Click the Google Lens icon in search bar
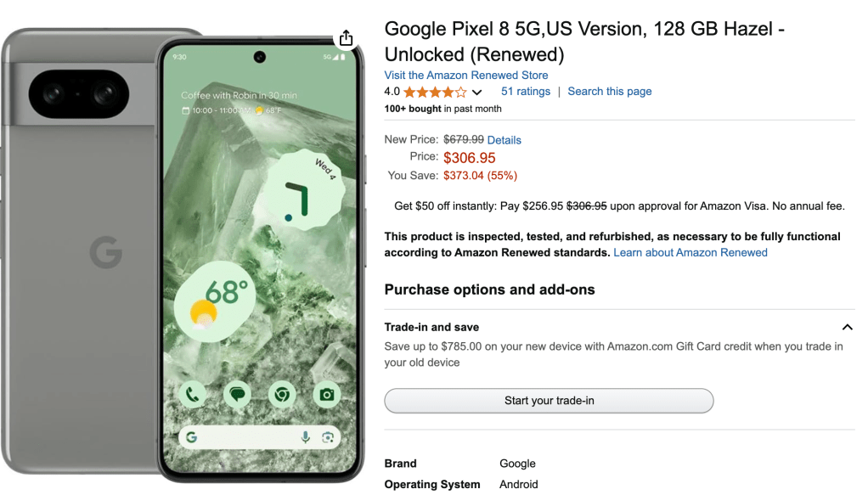868x495 pixels. point(328,437)
